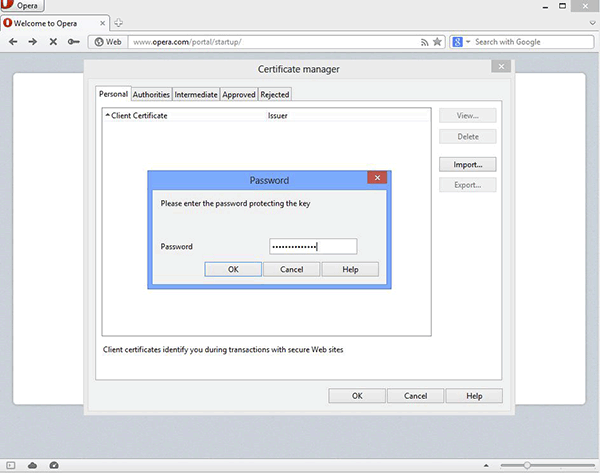Screen dimensions: 600x473
Task: Click the RSS feed icon in address bar
Action: (x=424, y=42)
